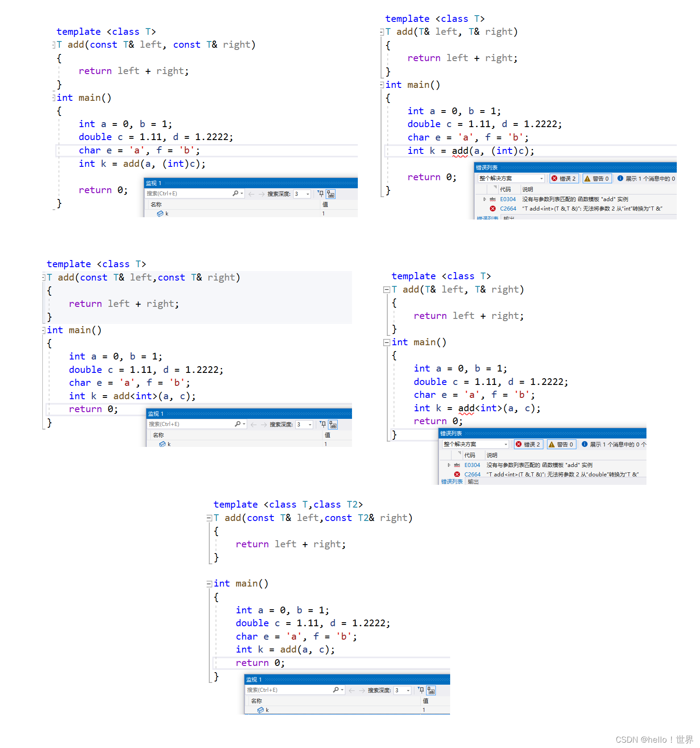
Task: Click 代码 column header in 'int' conversion Error List
Action: tap(505, 190)
